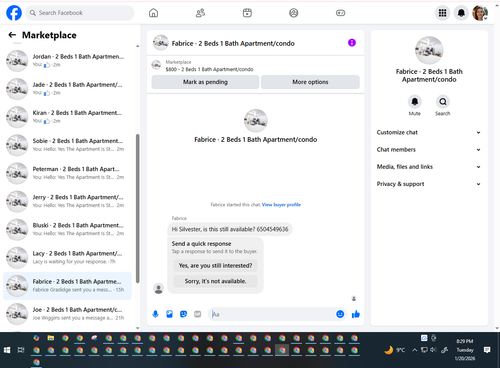This screenshot has width=500, height=368.
Task: Click the taskbar volume speaker icon
Action: click(x=433, y=350)
